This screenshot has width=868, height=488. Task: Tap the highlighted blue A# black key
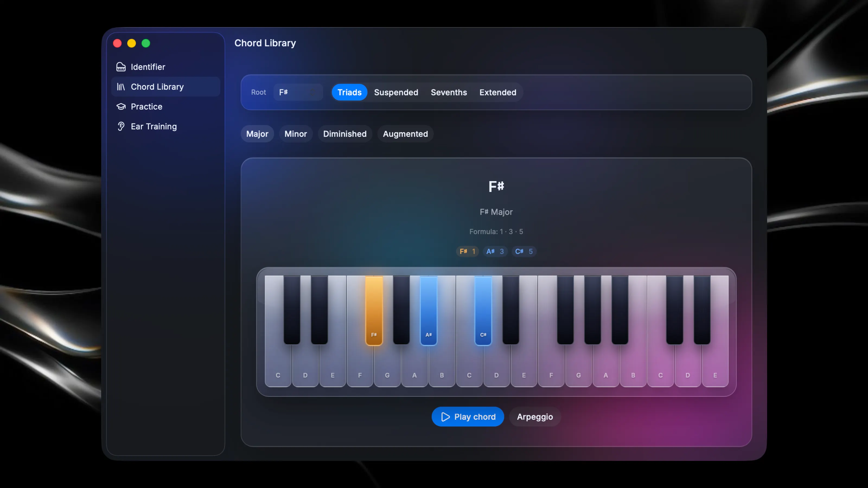pyautogui.click(x=429, y=310)
